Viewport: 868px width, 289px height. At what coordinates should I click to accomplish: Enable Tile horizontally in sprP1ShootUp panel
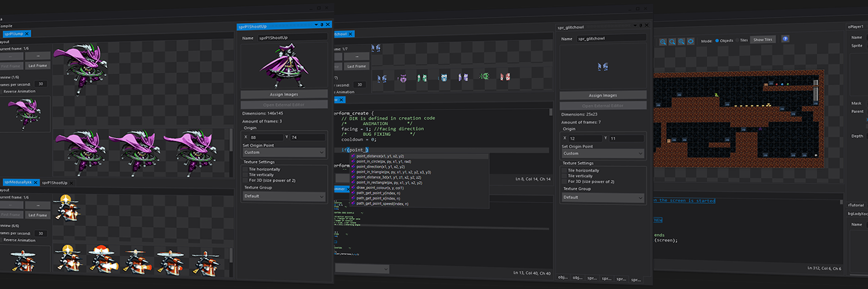click(245, 169)
